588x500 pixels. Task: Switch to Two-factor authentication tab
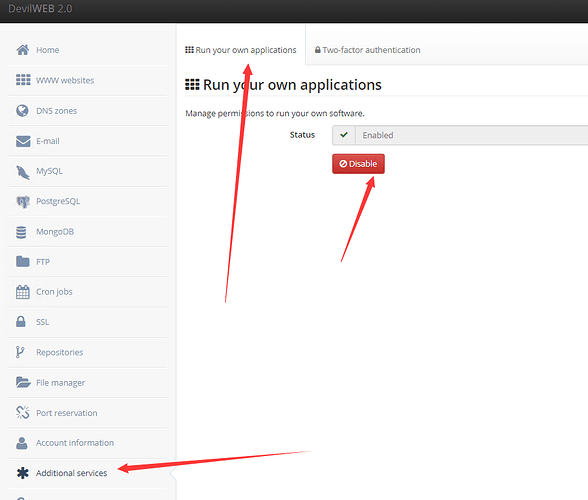[x=368, y=50]
